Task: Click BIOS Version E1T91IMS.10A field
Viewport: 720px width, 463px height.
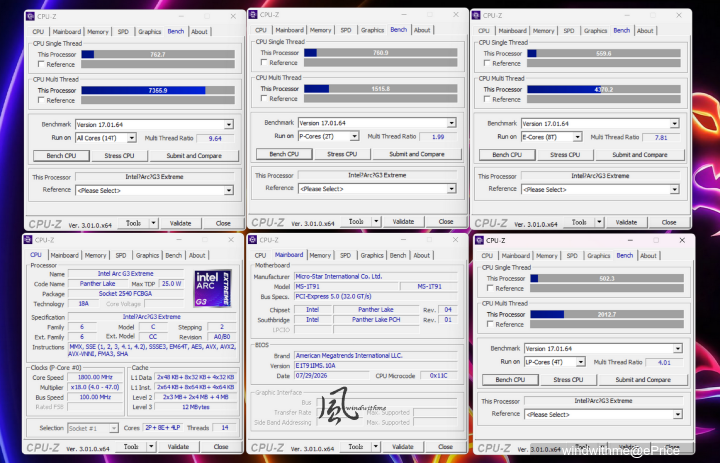Action: (376, 366)
